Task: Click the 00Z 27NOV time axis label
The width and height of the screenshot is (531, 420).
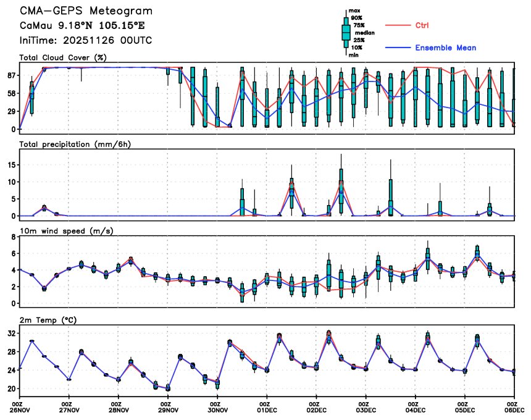Action: (69, 407)
